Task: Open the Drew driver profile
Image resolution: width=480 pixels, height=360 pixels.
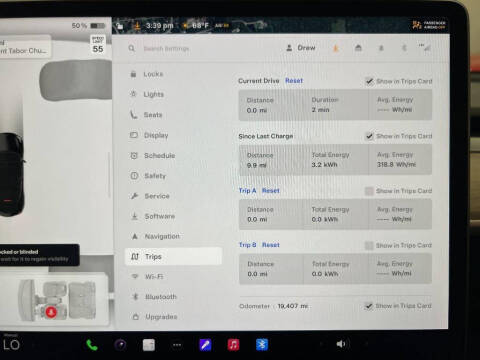Action: click(301, 48)
